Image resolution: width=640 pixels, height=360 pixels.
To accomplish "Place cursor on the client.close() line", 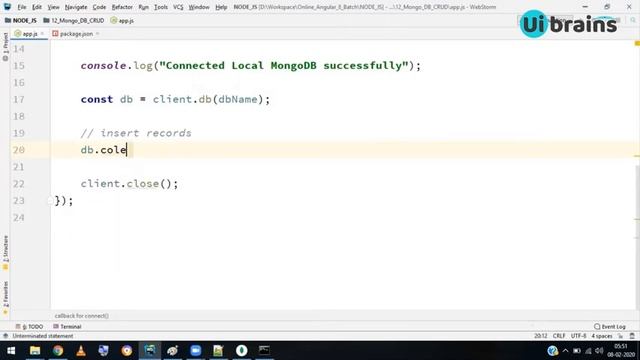I will [129, 184].
